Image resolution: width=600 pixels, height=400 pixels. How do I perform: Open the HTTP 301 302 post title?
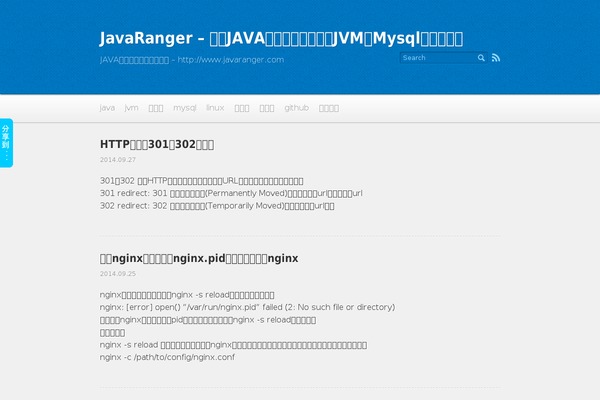(x=157, y=144)
